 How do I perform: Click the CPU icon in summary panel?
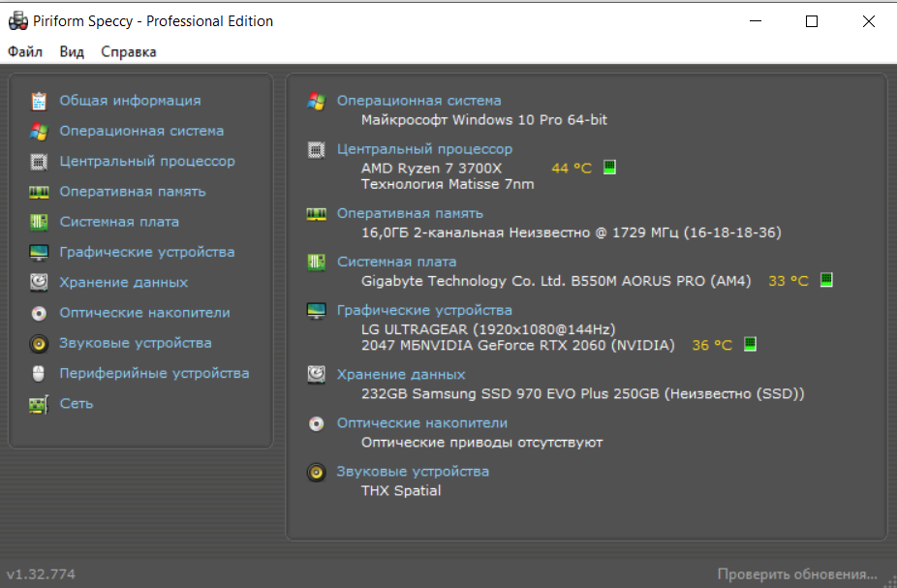point(316,150)
